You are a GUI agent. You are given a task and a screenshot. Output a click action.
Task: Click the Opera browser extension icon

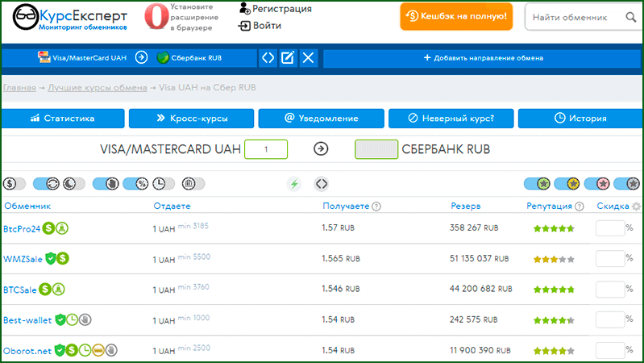pyautogui.click(x=156, y=16)
